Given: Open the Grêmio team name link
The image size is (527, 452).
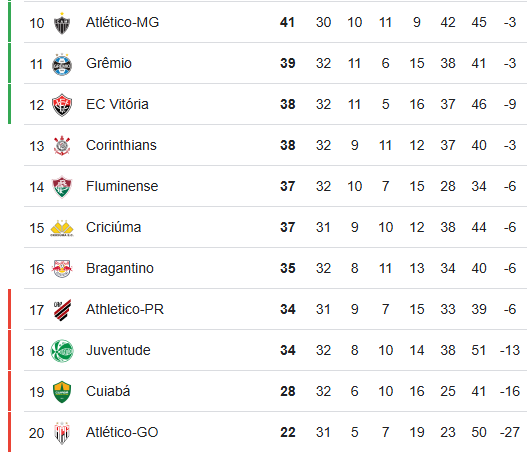Looking at the screenshot, I should (x=109, y=64).
